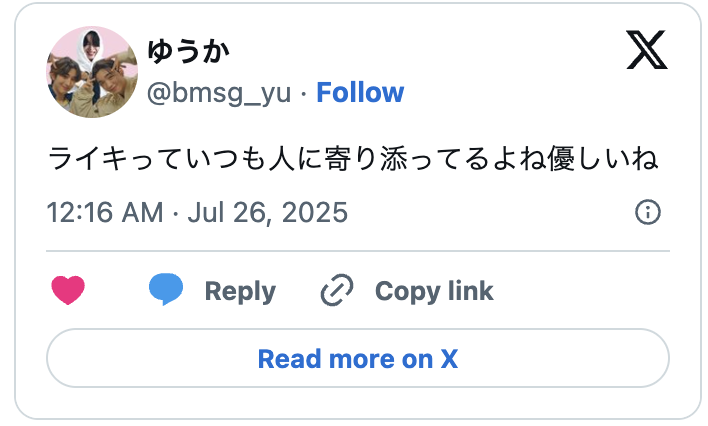Screen dimensions: 708x426
Task: Like the post with the pink heart icon
Action: (68, 291)
